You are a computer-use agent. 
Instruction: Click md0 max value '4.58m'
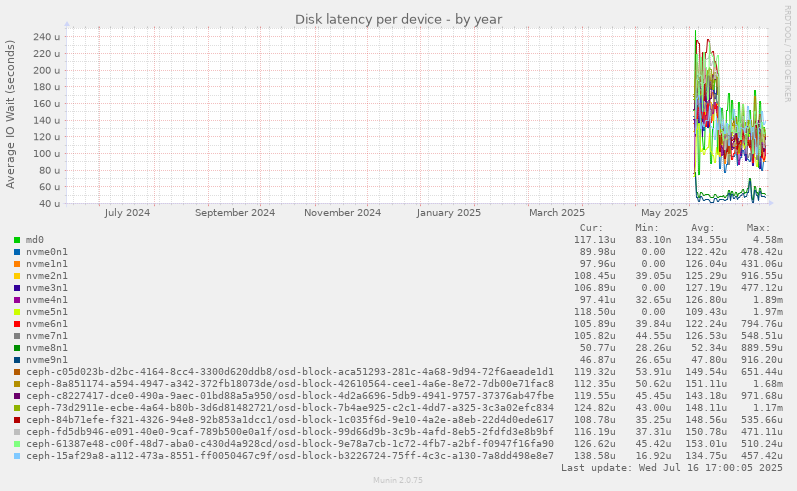(x=768, y=240)
